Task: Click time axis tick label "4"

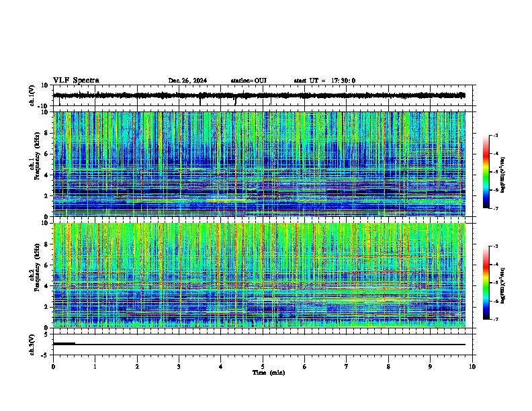Action: click(221, 367)
